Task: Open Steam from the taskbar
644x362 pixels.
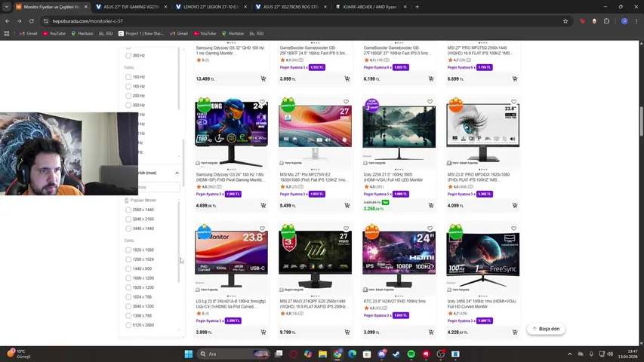Action: click(396, 354)
